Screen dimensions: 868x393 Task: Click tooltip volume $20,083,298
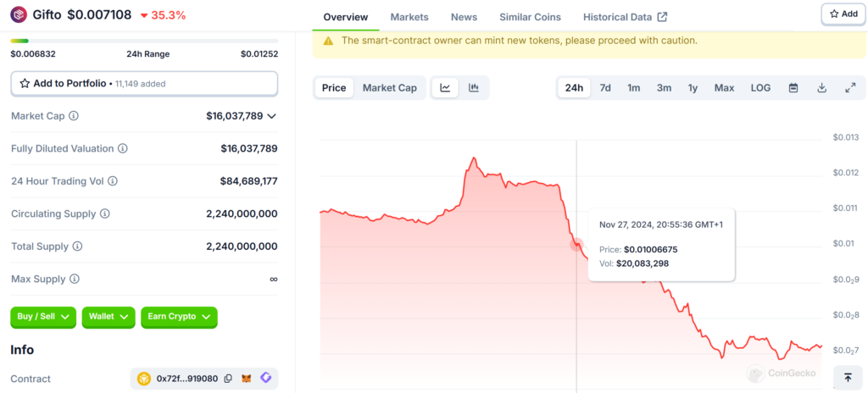[x=643, y=263]
